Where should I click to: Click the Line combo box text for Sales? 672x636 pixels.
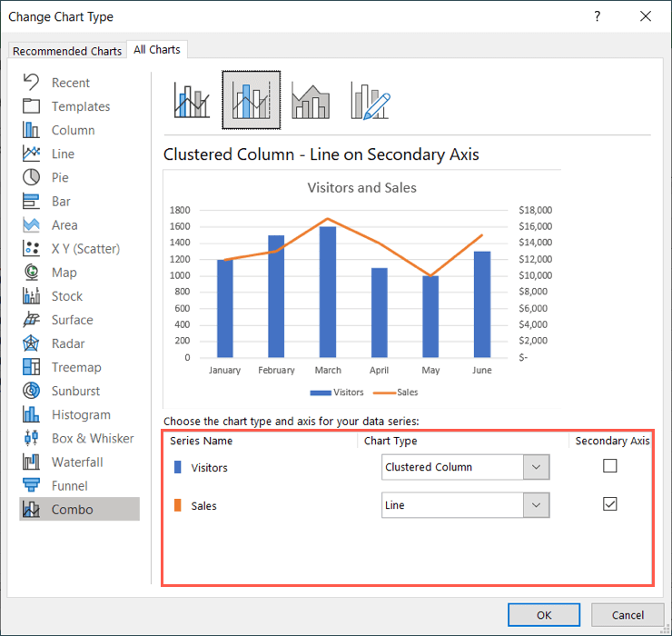coord(395,505)
